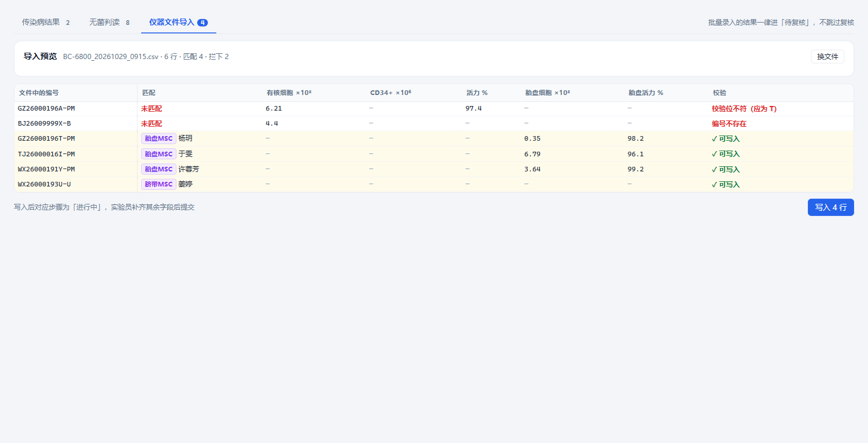
Task: Click the 胎盘细胞 value 3.64
Action: [x=532, y=169]
